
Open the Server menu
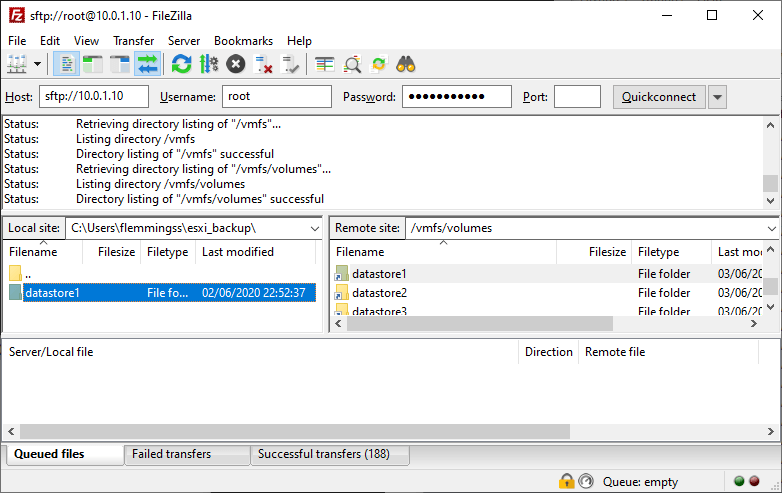184,41
